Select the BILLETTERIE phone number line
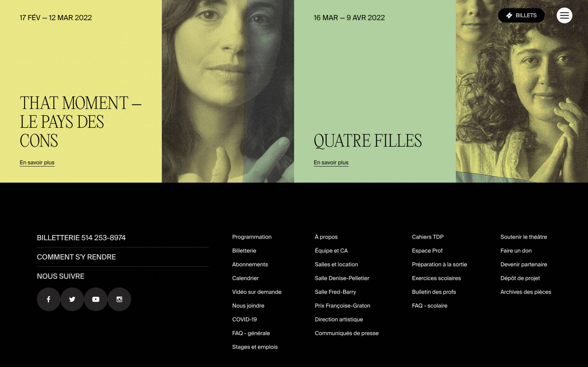588x367 pixels. [81, 238]
